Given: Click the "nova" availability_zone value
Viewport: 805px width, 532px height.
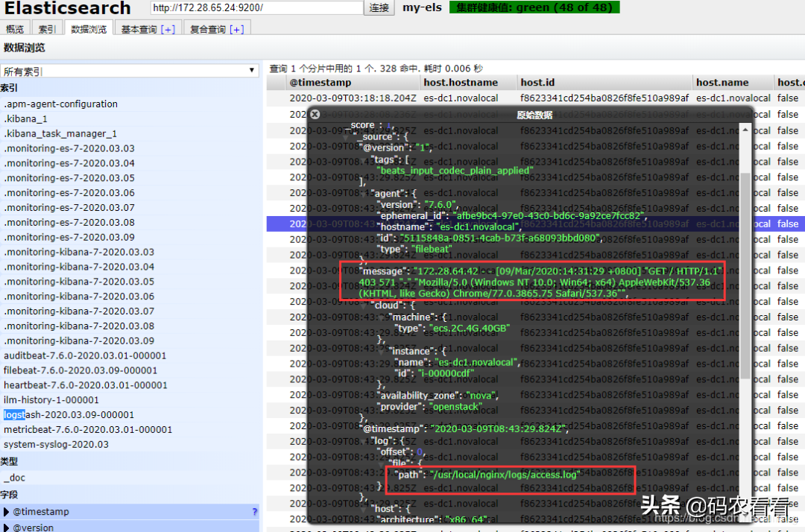Looking at the screenshot, I should point(481,396).
